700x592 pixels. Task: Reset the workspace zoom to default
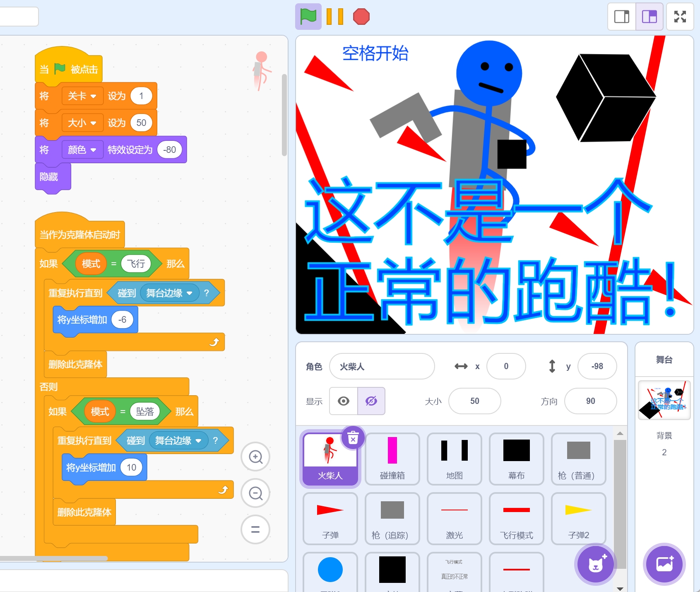[255, 529]
